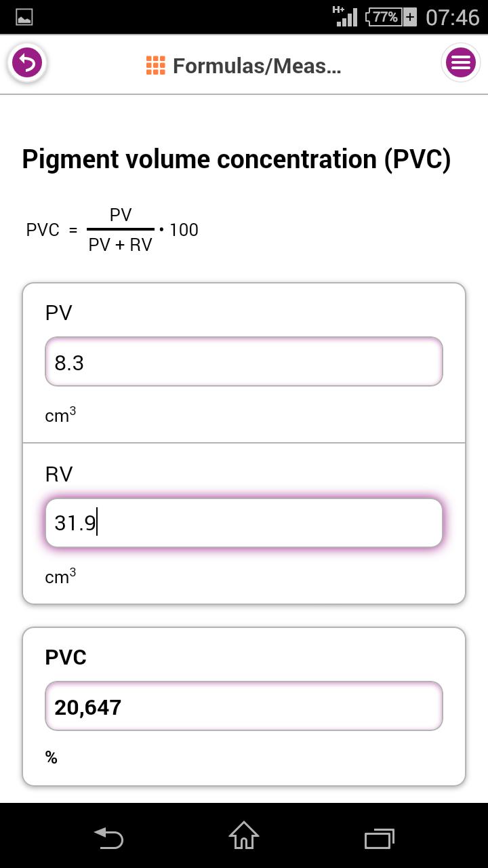Tap the battery status icon
Screen dimensions: 488x868
click(x=391, y=17)
